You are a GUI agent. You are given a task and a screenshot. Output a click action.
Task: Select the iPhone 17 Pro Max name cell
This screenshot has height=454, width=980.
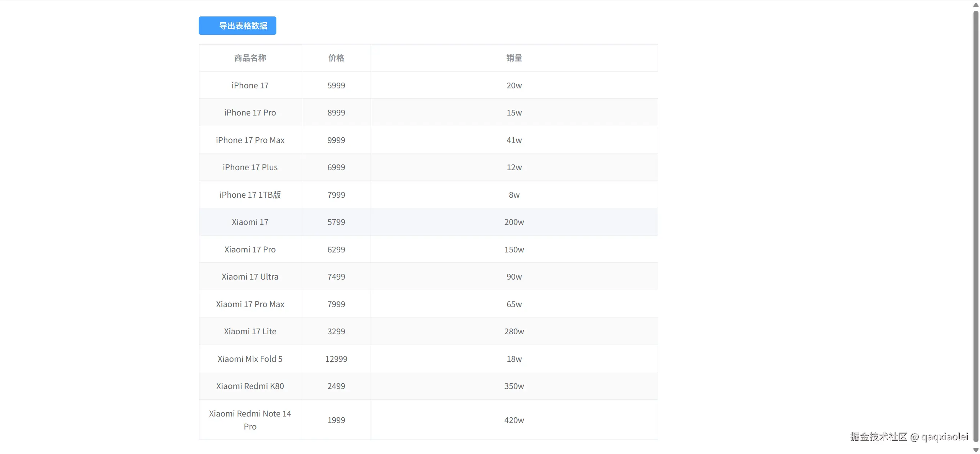coord(250,140)
